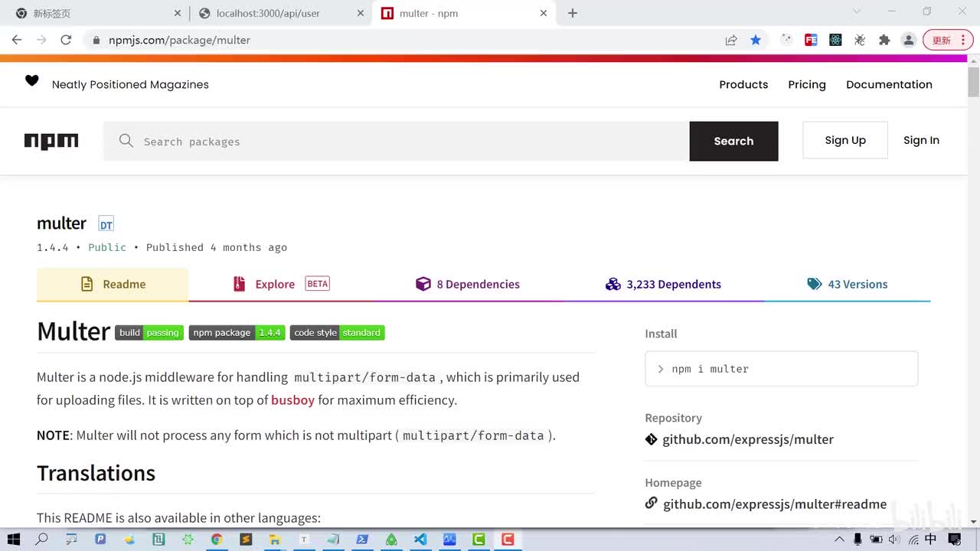Open Sublime Text from the taskbar

pos(246,540)
